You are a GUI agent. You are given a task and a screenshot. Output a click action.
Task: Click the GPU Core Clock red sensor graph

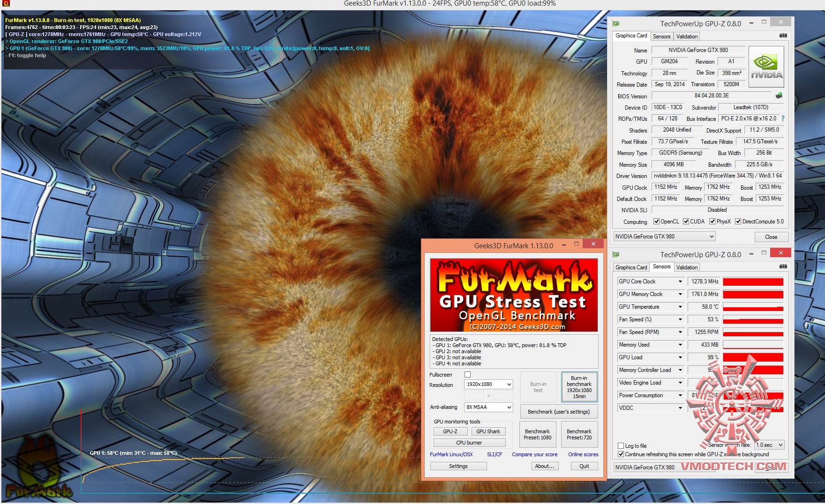753,282
